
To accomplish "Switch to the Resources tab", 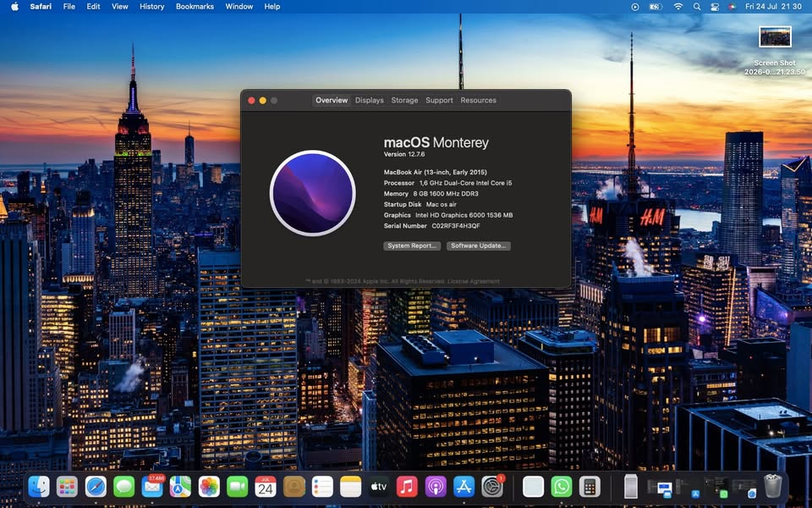I will 478,100.
